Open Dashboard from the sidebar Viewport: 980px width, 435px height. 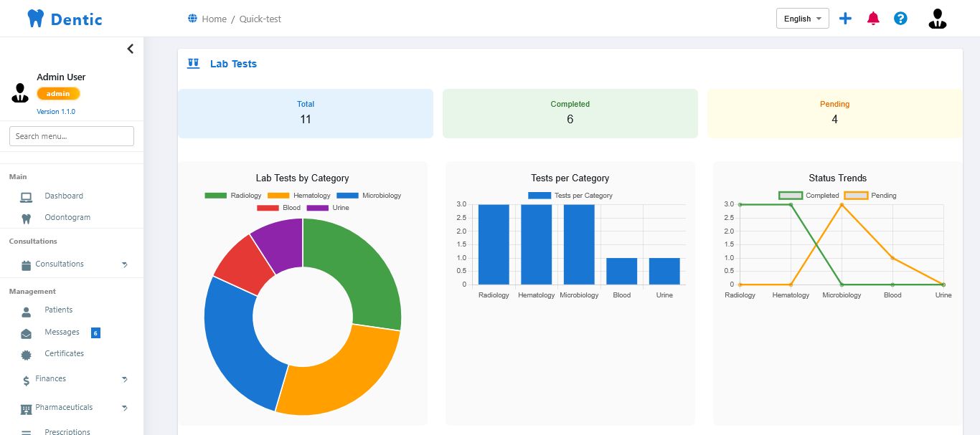coord(63,196)
